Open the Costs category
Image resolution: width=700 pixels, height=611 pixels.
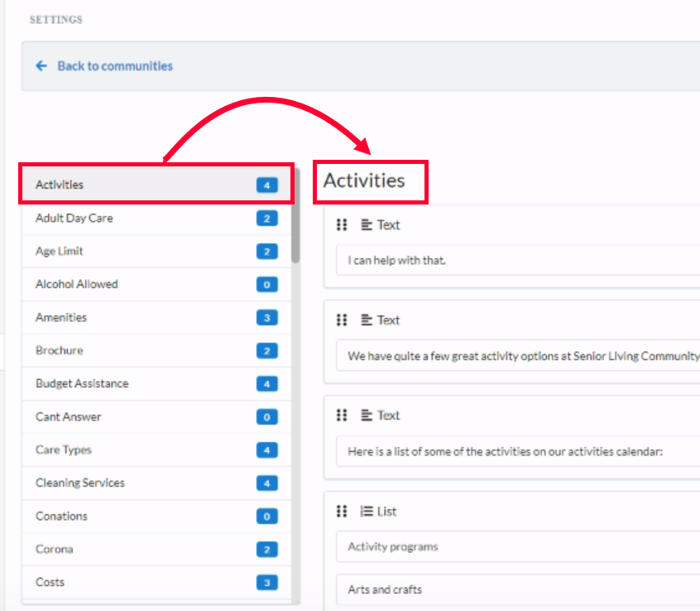pyautogui.click(x=50, y=583)
